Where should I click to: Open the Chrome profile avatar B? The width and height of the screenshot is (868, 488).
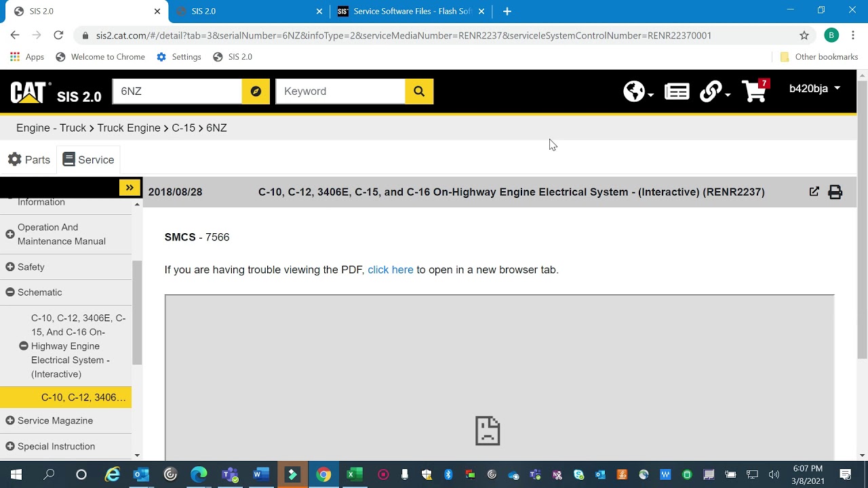click(x=831, y=35)
